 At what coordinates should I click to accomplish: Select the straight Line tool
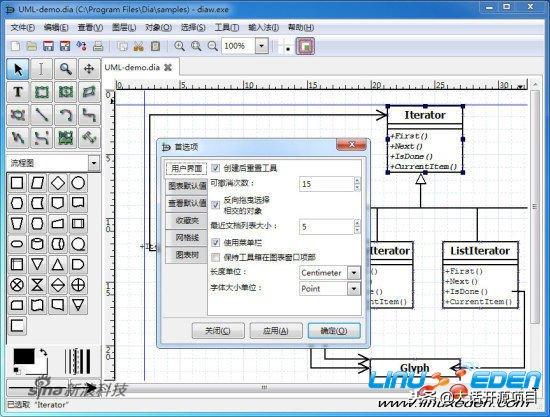click(x=41, y=115)
